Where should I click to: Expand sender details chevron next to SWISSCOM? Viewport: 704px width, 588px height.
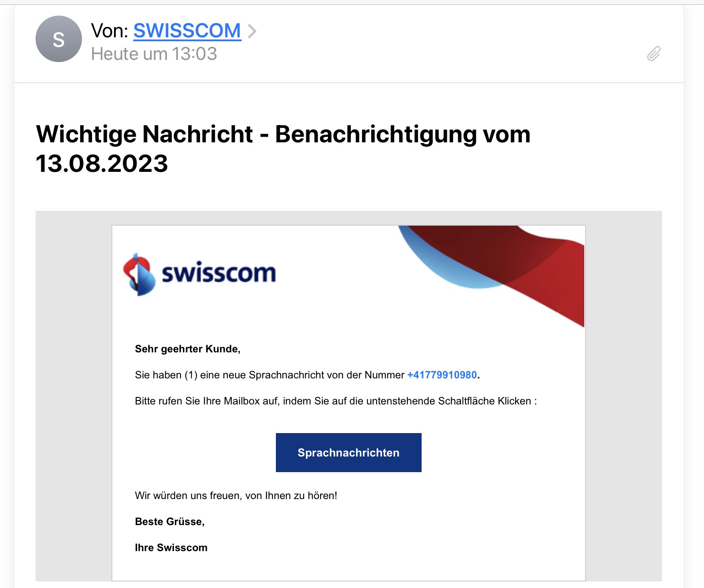[252, 31]
